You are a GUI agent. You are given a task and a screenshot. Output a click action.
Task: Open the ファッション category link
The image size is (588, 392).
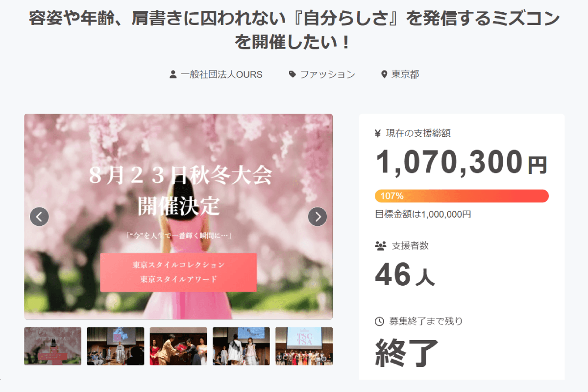coord(327,74)
